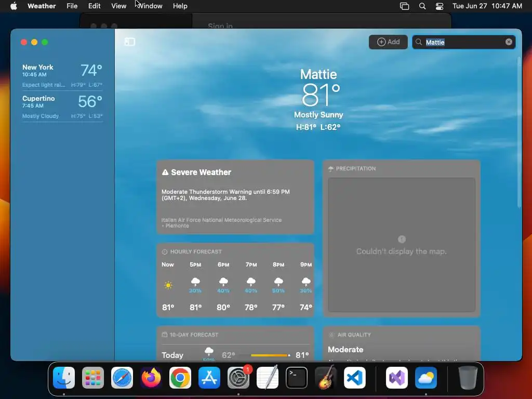Viewport: 532px width, 399px height.
Task: Select the 5PM rain cloud icon
Action: pyautogui.click(x=195, y=282)
